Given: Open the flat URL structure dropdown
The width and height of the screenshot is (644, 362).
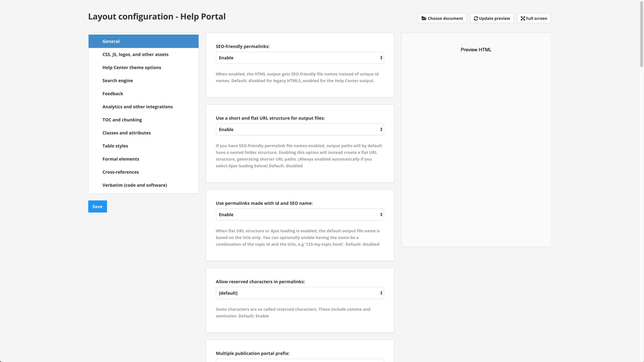Looking at the screenshot, I should point(299,129).
